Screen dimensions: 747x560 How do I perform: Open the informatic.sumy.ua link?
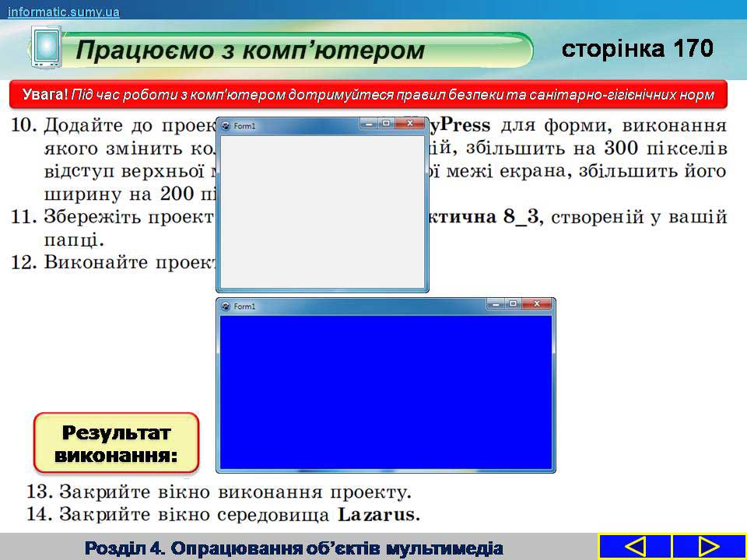[x=64, y=11]
